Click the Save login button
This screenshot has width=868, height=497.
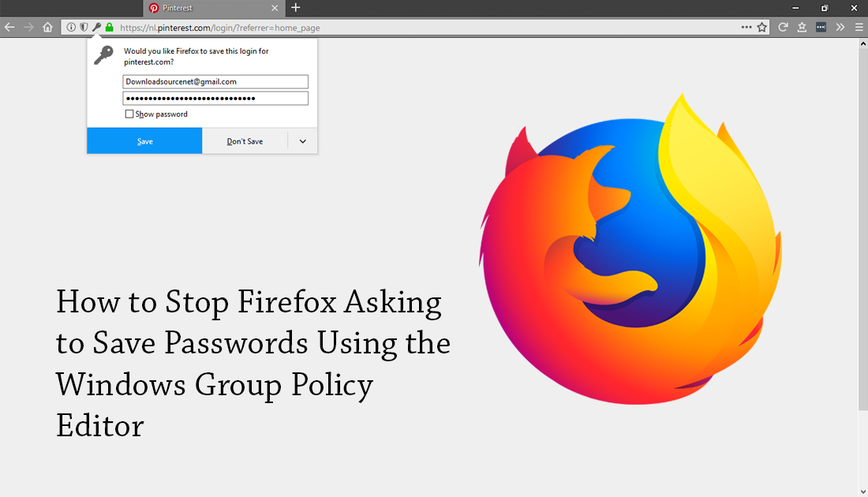[144, 140]
